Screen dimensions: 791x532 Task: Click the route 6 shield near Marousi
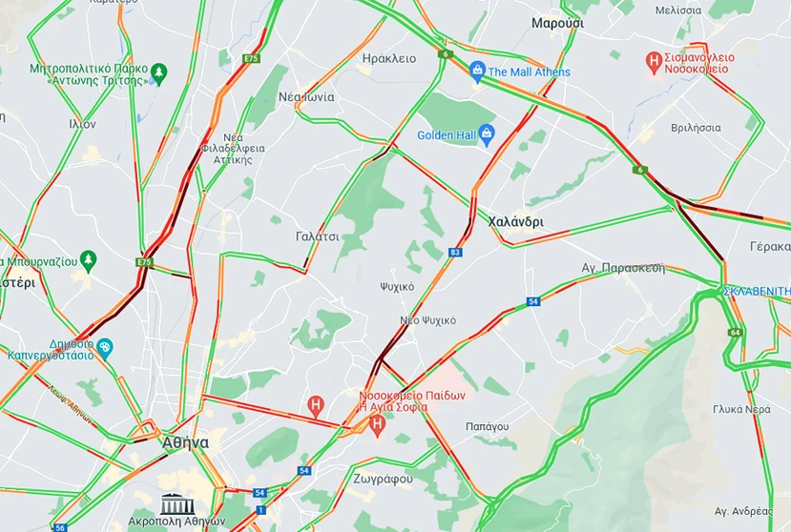(x=444, y=54)
